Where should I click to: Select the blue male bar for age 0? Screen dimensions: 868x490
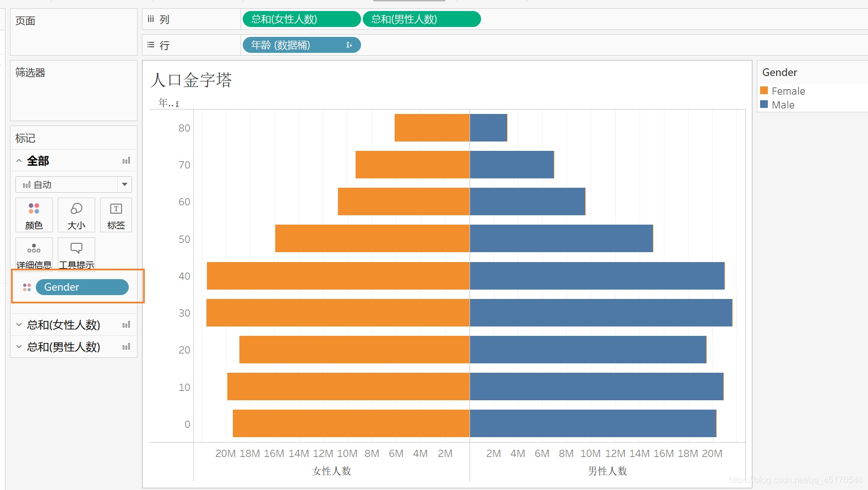coord(593,423)
